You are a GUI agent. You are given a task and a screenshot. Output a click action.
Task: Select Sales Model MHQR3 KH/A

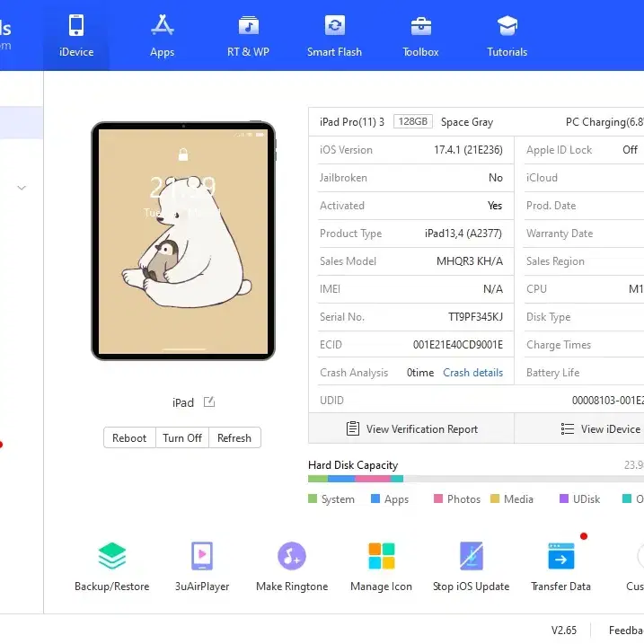pyautogui.click(x=470, y=261)
